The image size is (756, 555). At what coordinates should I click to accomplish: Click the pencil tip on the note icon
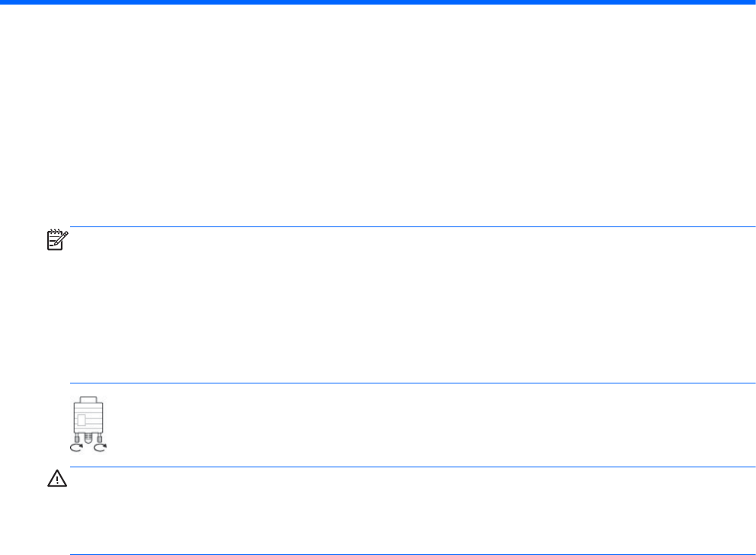[66, 233]
